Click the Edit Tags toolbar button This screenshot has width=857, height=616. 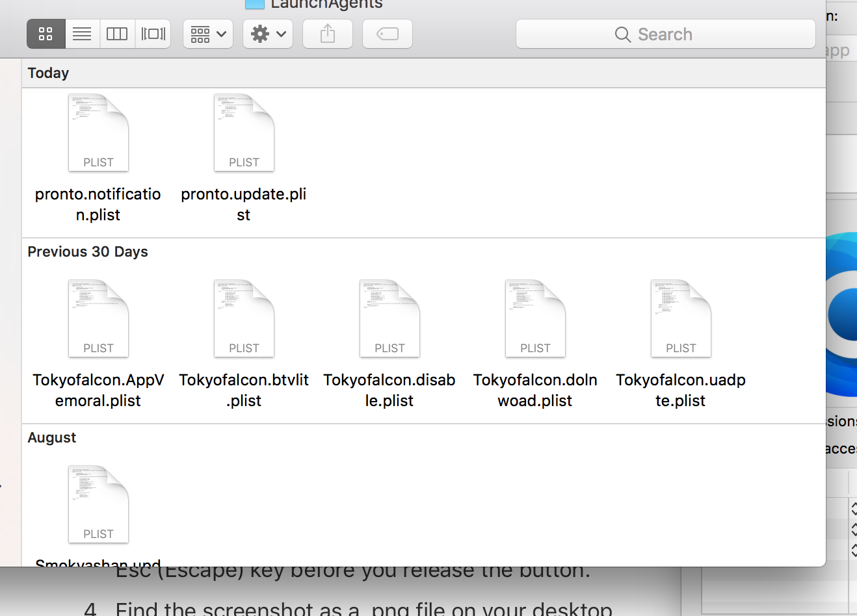coord(388,34)
